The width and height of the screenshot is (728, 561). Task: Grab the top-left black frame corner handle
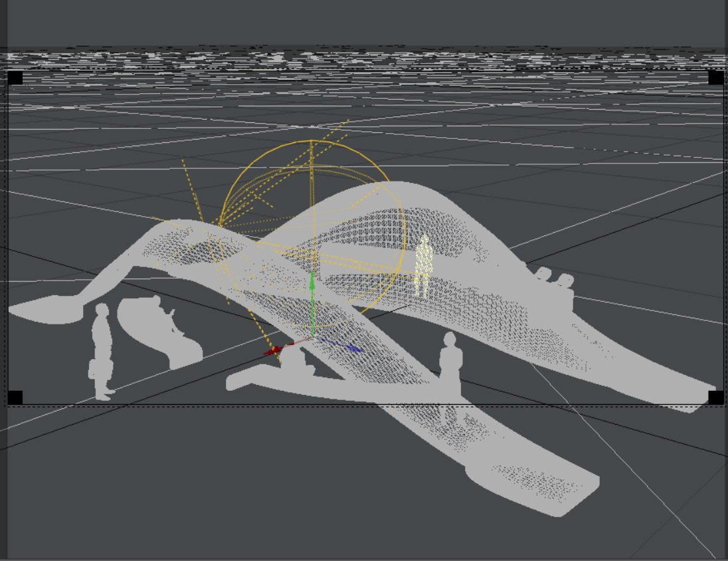point(15,78)
